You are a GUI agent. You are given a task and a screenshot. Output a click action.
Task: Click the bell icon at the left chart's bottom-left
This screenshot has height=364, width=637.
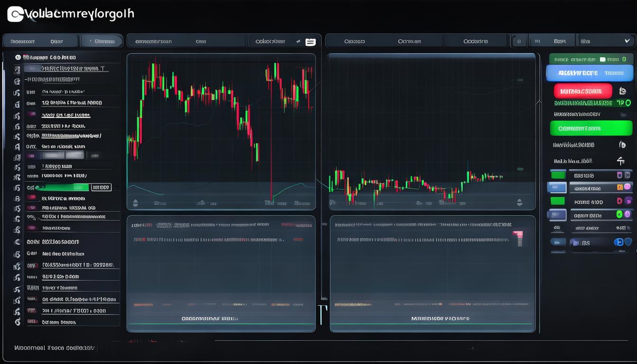point(136,203)
